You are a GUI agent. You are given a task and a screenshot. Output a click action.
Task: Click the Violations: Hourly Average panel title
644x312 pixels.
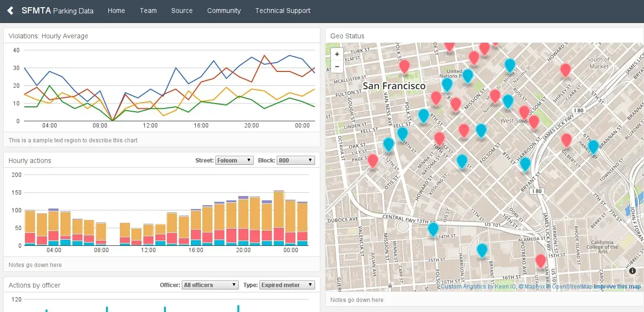pos(48,36)
